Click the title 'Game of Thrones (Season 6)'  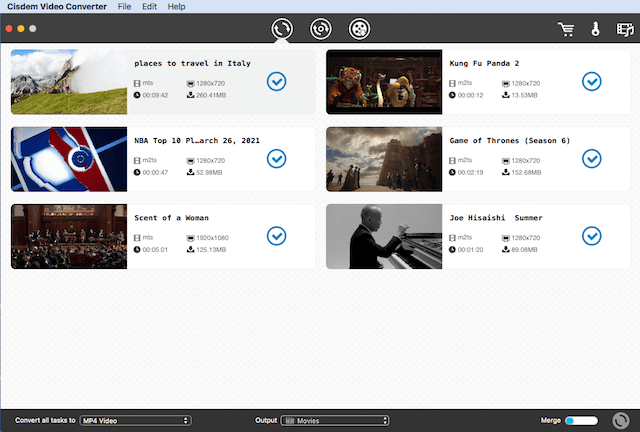(509, 140)
